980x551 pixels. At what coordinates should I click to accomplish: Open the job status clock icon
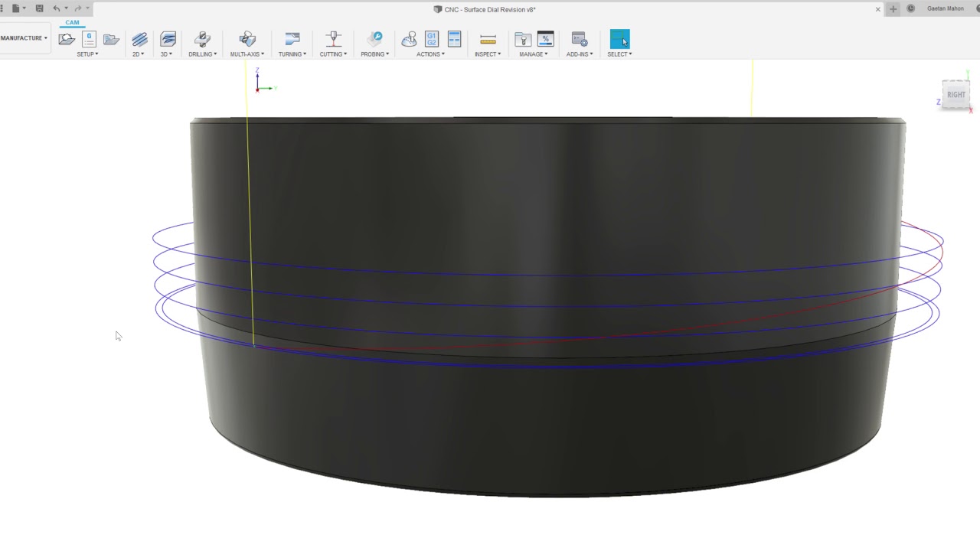(910, 8)
